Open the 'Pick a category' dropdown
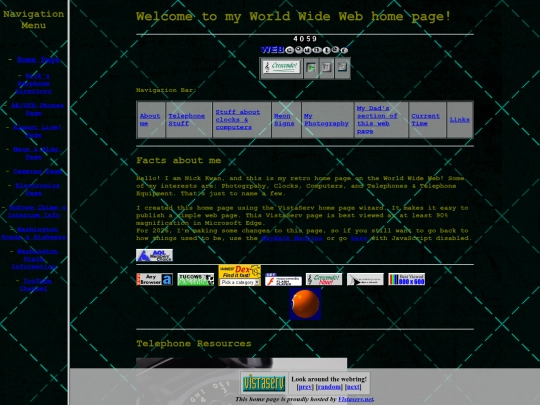Image resolution: width=540 pixels, height=405 pixels. click(x=240, y=282)
